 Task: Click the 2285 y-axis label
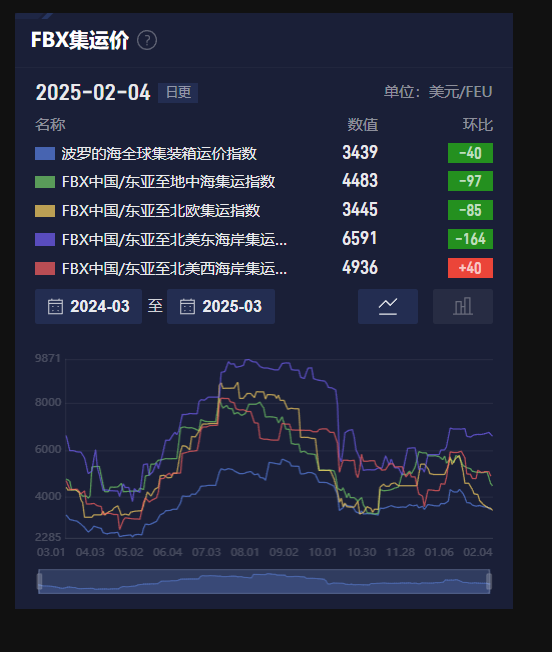48,537
